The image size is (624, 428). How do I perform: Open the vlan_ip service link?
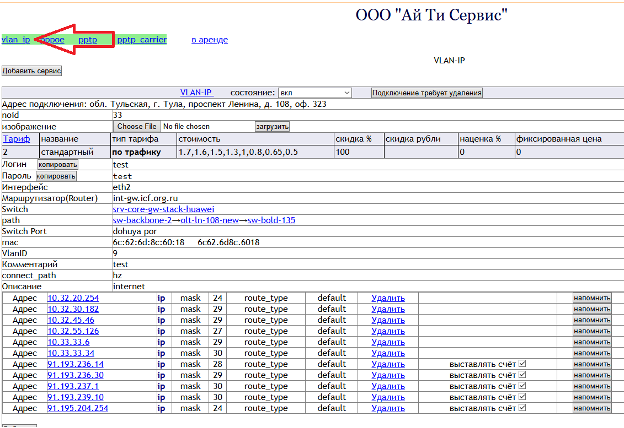16,40
